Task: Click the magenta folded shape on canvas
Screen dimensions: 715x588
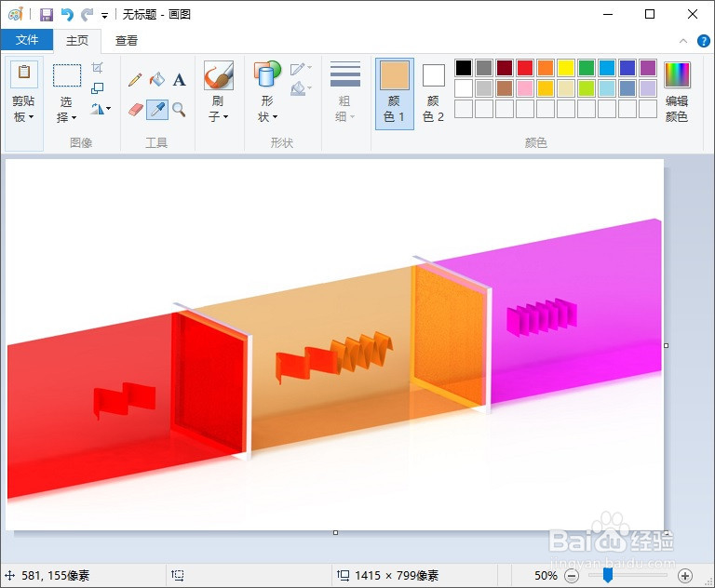Action: [x=542, y=316]
